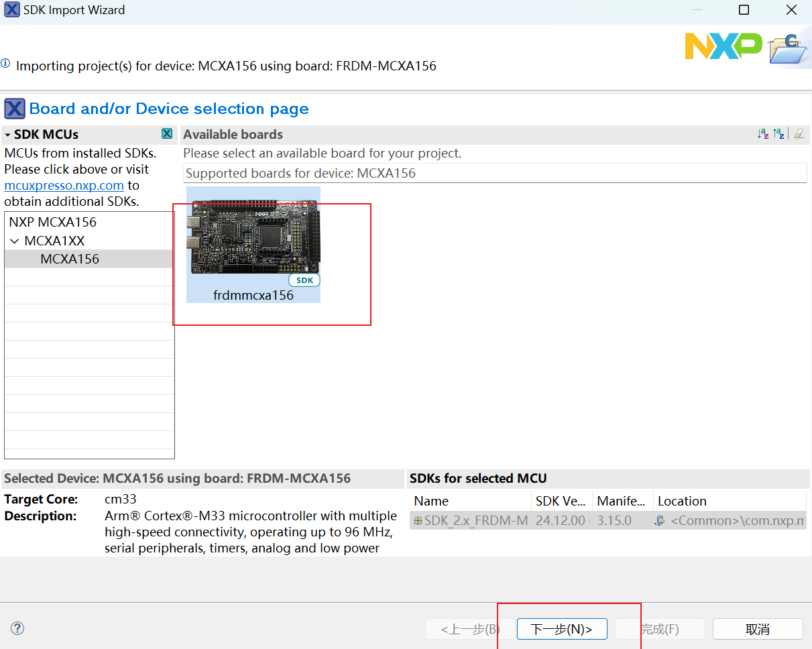Image resolution: width=812 pixels, height=649 pixels.
Task: Sort boards in ascending alphabetical order
Action: click(x=763, y=134)
